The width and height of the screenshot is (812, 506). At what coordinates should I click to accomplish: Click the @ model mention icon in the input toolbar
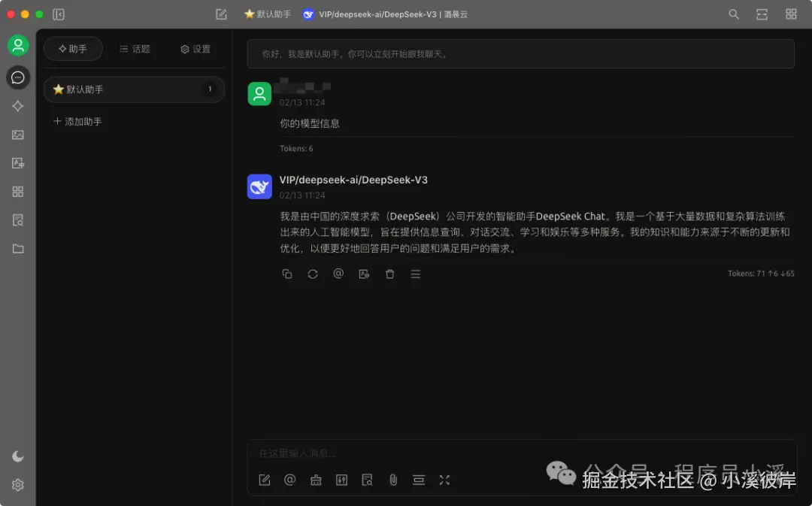(x=290, y=480)
